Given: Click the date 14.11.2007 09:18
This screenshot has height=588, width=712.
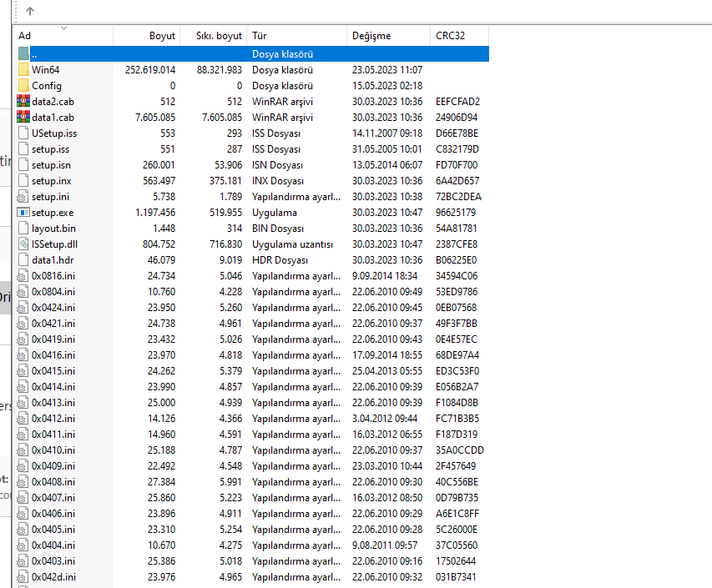Looking at the screenshot, I should 386,133.
